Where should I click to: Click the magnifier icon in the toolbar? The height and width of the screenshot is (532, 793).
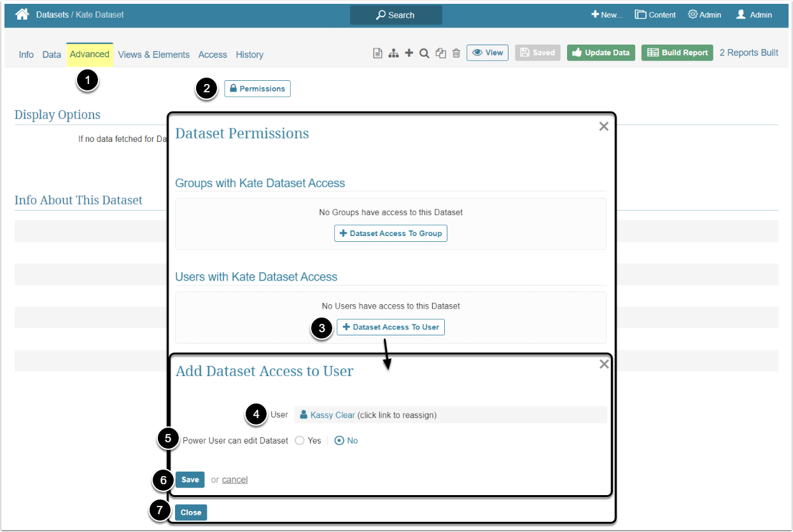(x=425, y=53)
